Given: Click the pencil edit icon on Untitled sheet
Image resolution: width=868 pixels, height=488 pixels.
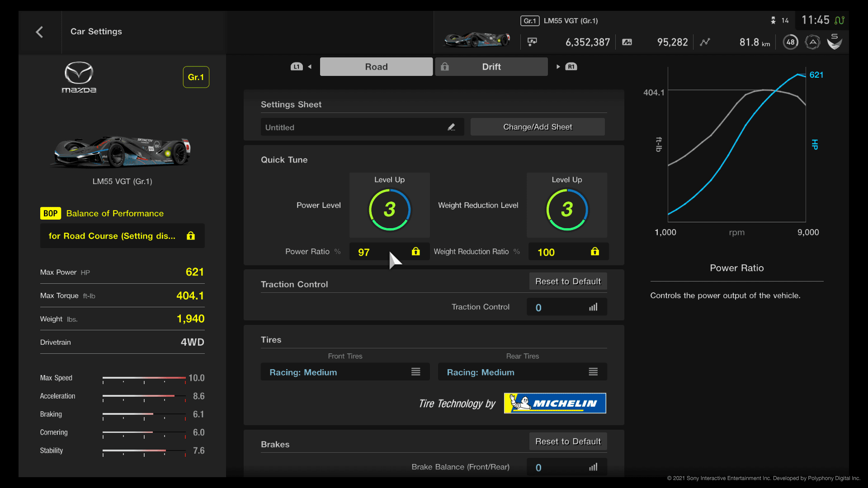Looking at the screenshot, I should (x=451, y=127).
